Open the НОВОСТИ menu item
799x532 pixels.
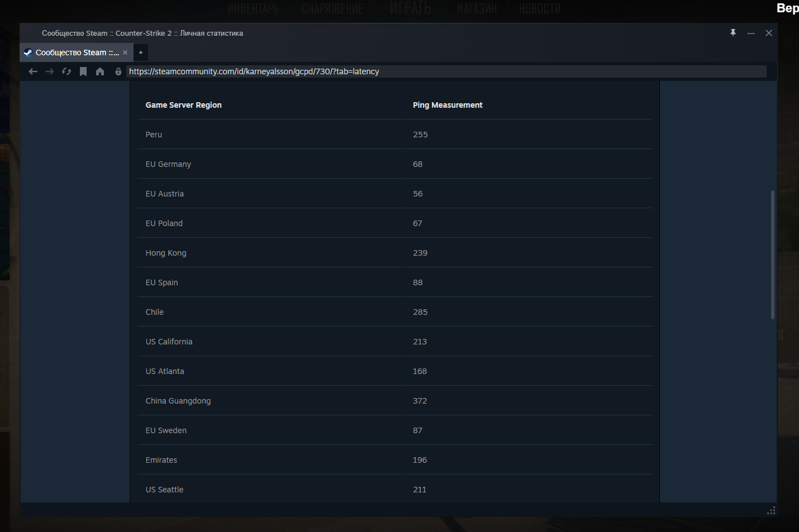click(x=540, y=8)
